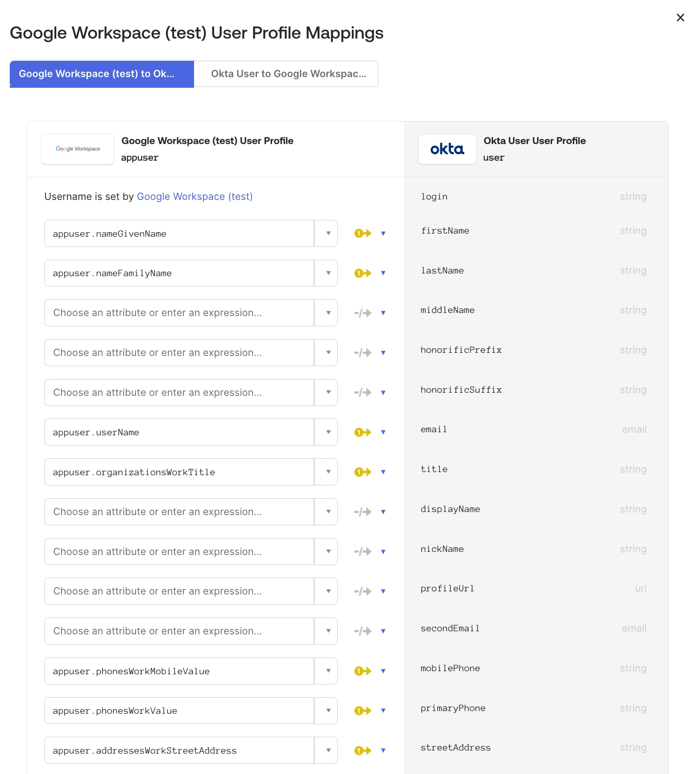This screenshot has width=700, height=774.
Task: Close the User Profile Mappings dialog
Action: (x=681, y=18)
